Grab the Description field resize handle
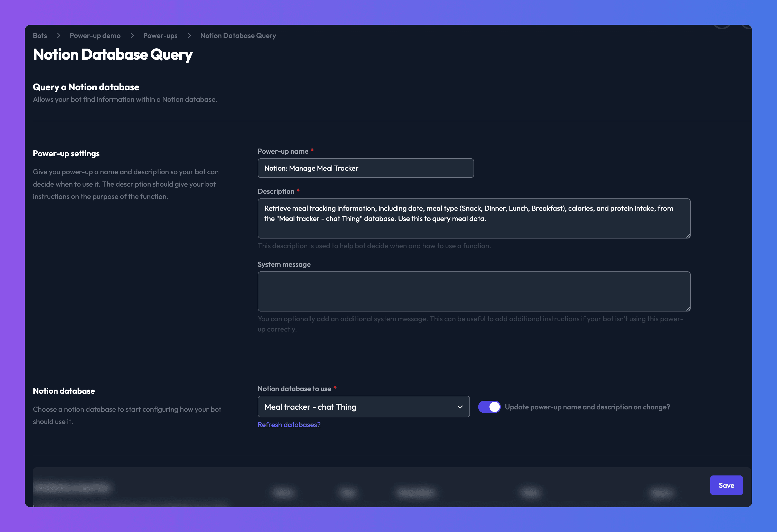 688,236
